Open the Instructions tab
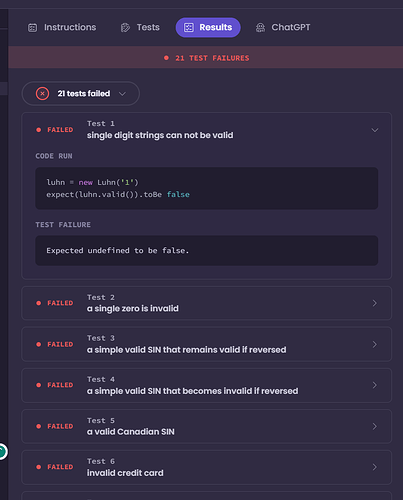Image resolution: width=403 pixels, height=500 pixels. point(62,27)
